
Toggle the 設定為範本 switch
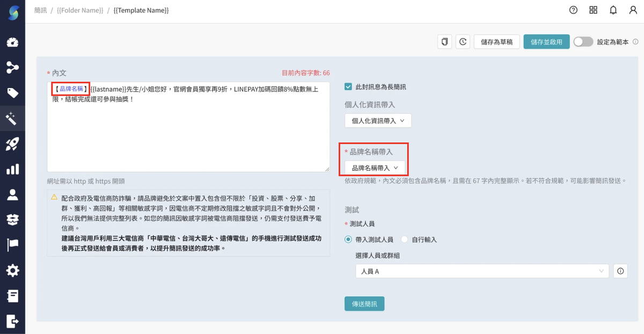pyautogui.click(x=583, y=42)
